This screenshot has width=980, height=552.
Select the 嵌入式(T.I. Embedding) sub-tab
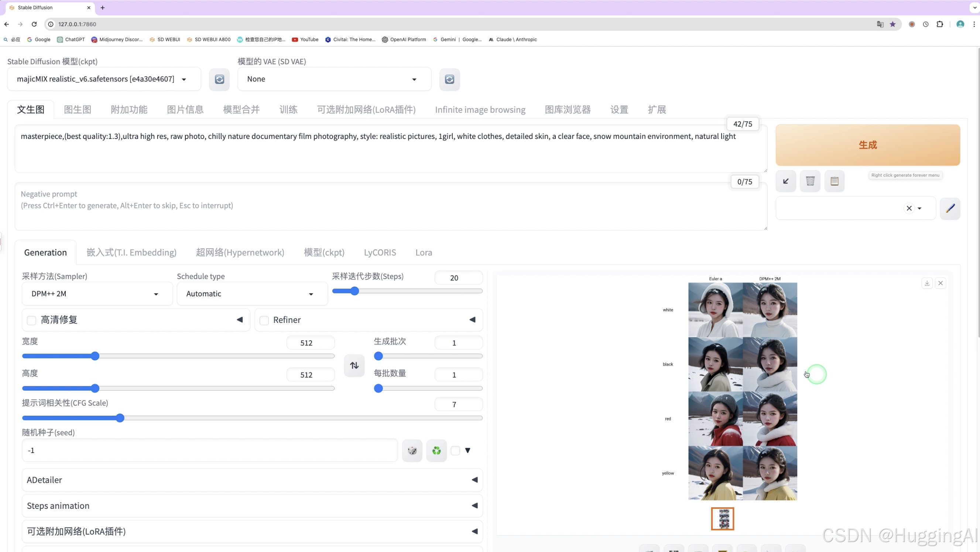(x=131, y=252)
